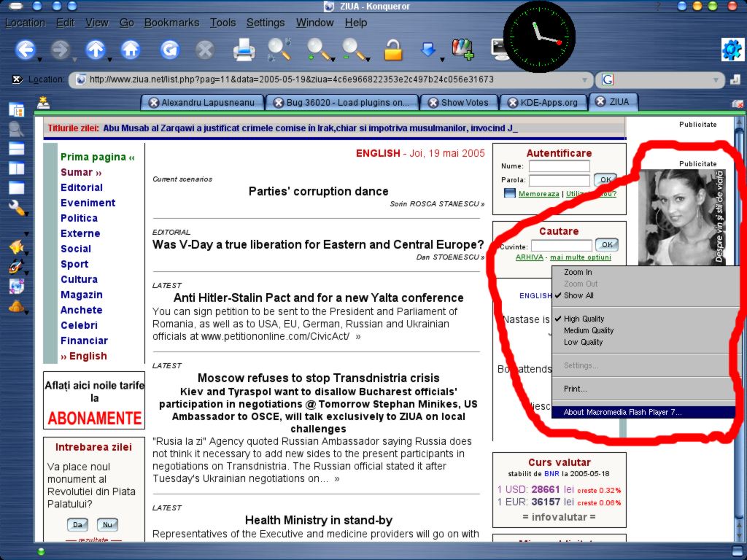747x560 pixels.
Task: Reload the page with Reload icon
Action: coord(169,50)
